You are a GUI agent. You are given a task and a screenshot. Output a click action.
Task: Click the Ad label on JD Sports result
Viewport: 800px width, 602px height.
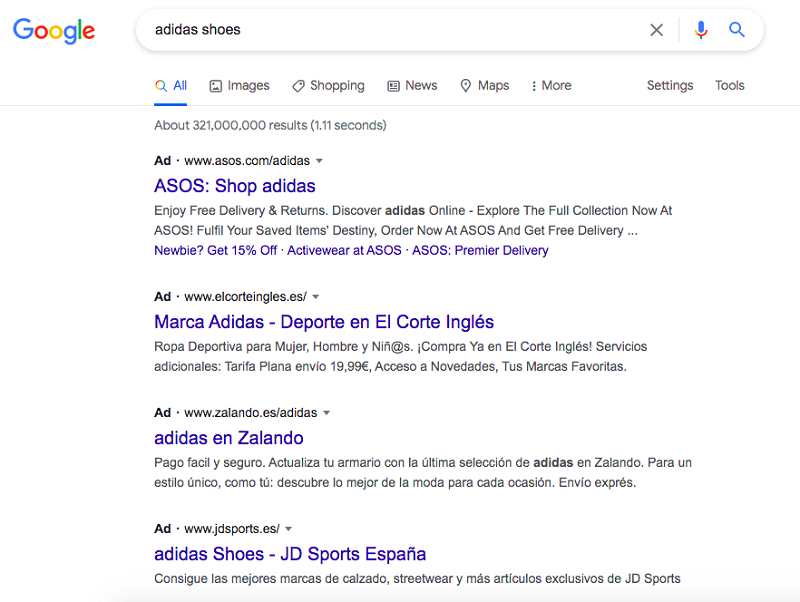(162, 529)
